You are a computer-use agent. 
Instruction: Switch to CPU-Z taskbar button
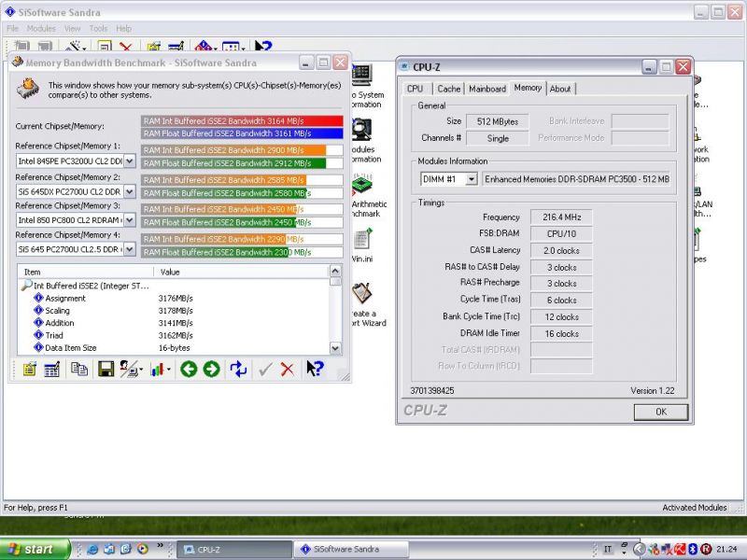(x=234, y=550)
